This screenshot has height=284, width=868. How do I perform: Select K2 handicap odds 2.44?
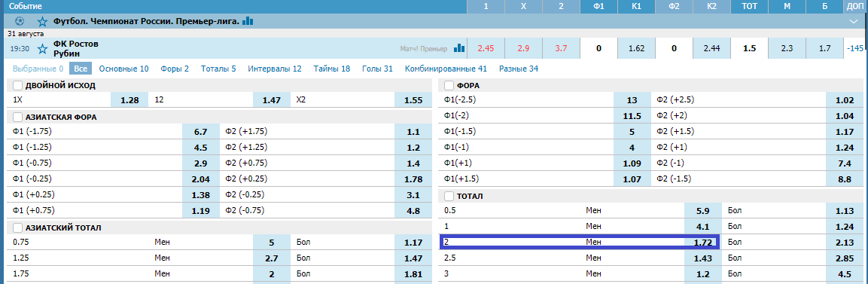pyautogui.click(x=711, y=49)
